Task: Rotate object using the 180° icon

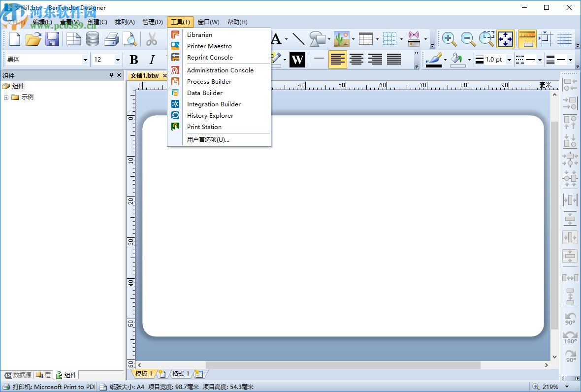Action: coord(570,337)
